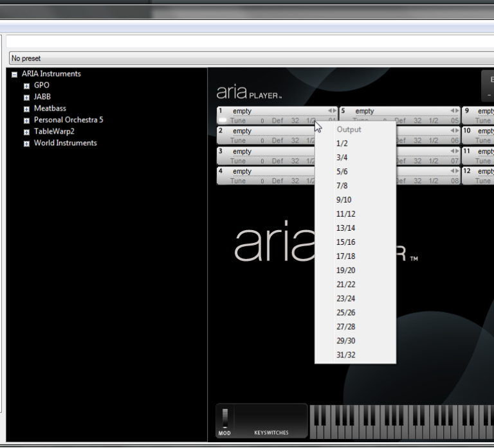This screenshot has height=448, width=494.
Task: Expand the JABB library node
Action: click(27, 97)
